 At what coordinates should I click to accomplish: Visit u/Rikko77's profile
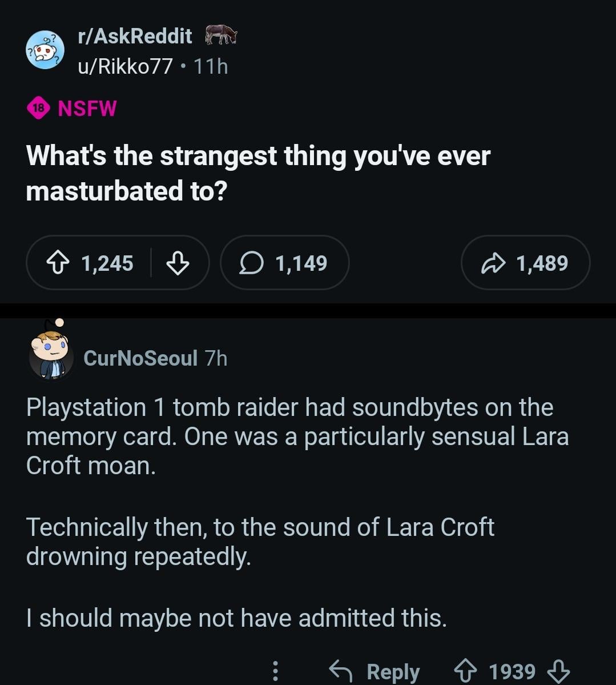125,66
